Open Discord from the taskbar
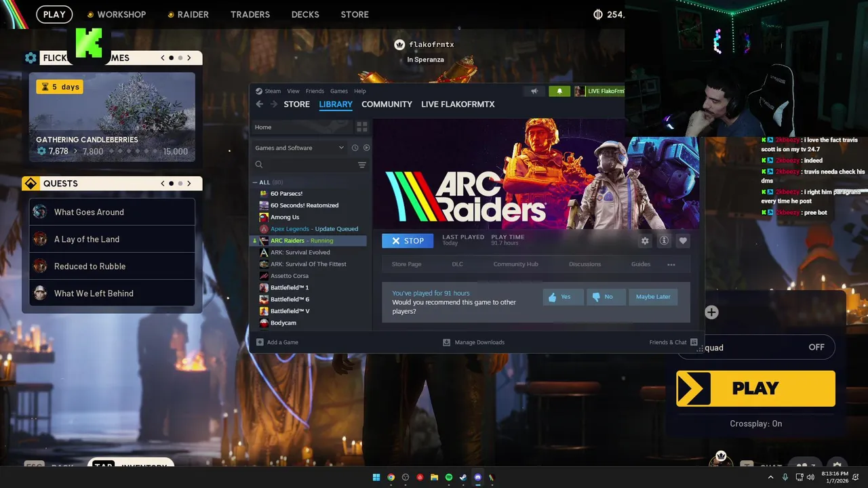 [x=478, y=477]
